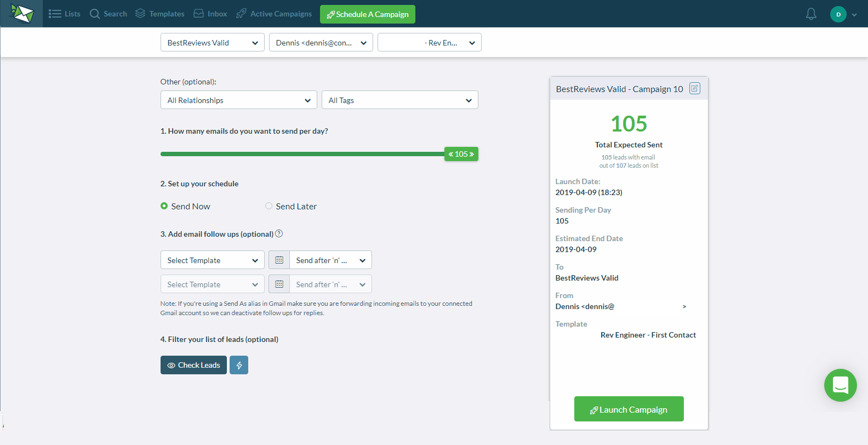
Task: Open the Dennis sender account dropdown
Action: point(321,42)
